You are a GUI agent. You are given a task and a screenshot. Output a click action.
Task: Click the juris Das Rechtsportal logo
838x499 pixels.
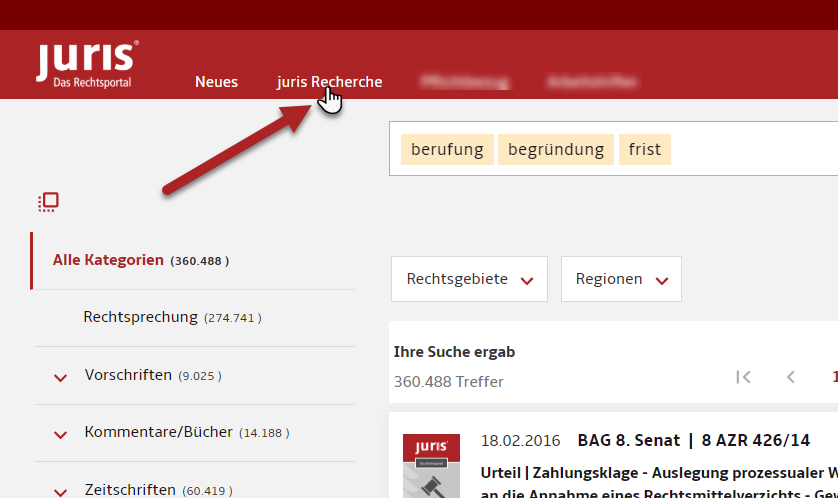tap(87, 64)
